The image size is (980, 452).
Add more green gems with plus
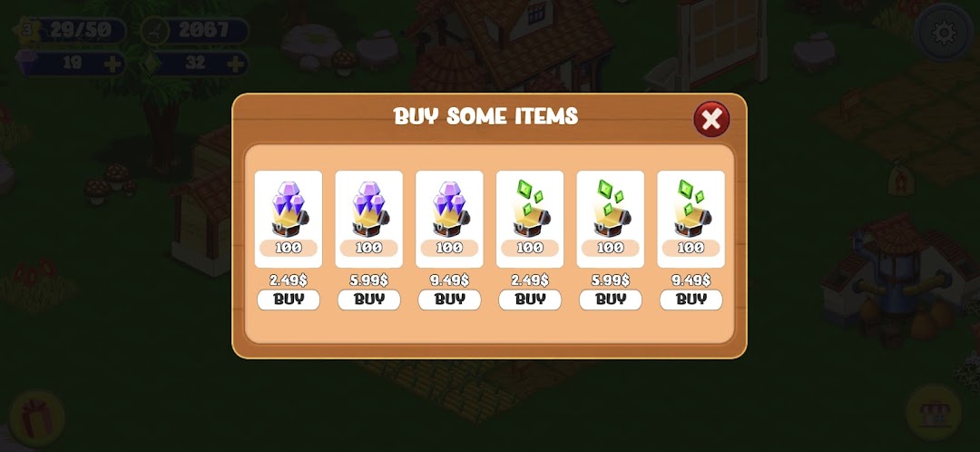236,64
